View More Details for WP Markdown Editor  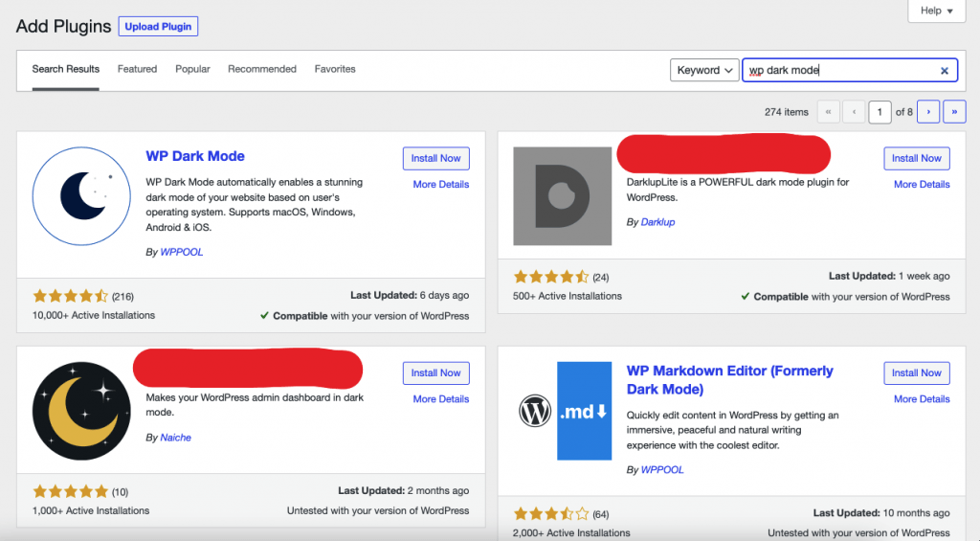(922, 399)
